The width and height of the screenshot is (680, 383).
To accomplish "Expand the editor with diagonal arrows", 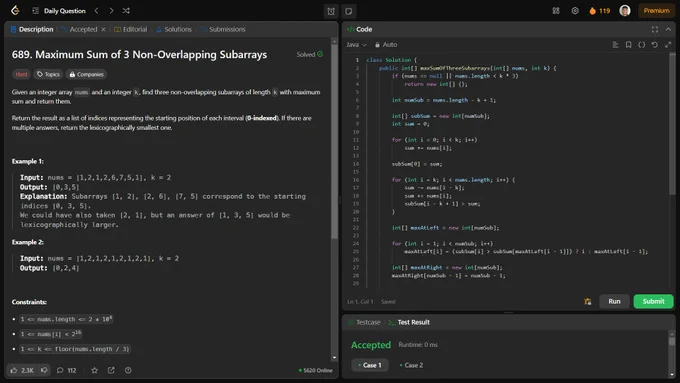I will click(668, 45).
